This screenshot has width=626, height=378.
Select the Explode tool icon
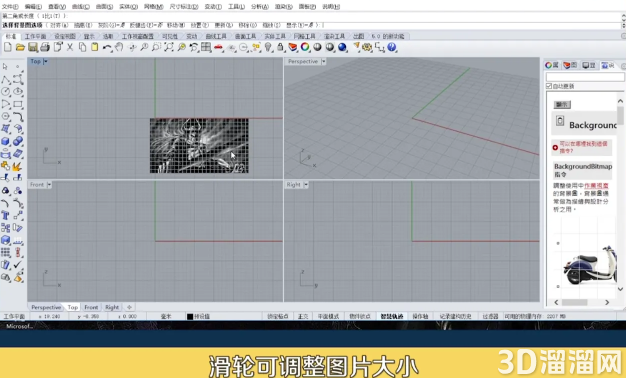(x=18, y=166)
